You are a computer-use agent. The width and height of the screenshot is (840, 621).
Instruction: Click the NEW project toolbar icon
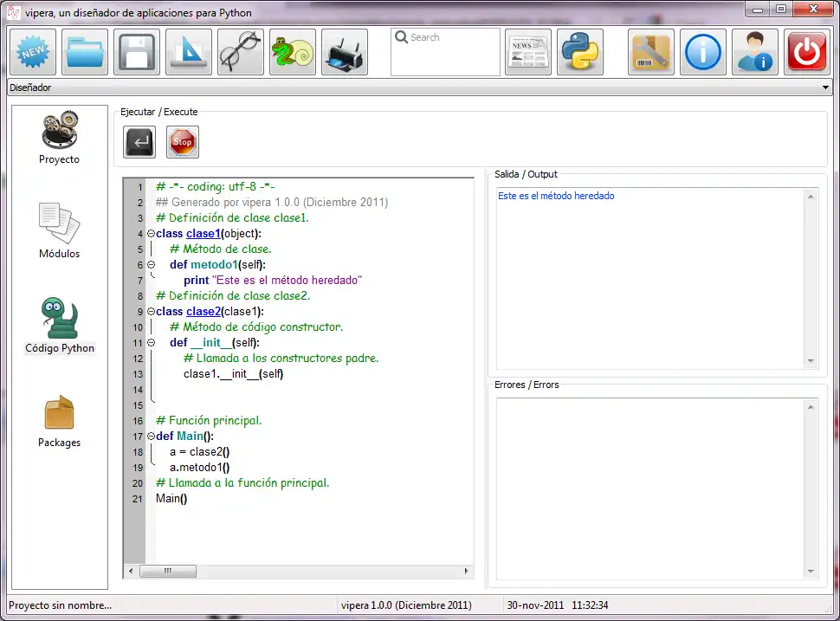pos(32,51)
